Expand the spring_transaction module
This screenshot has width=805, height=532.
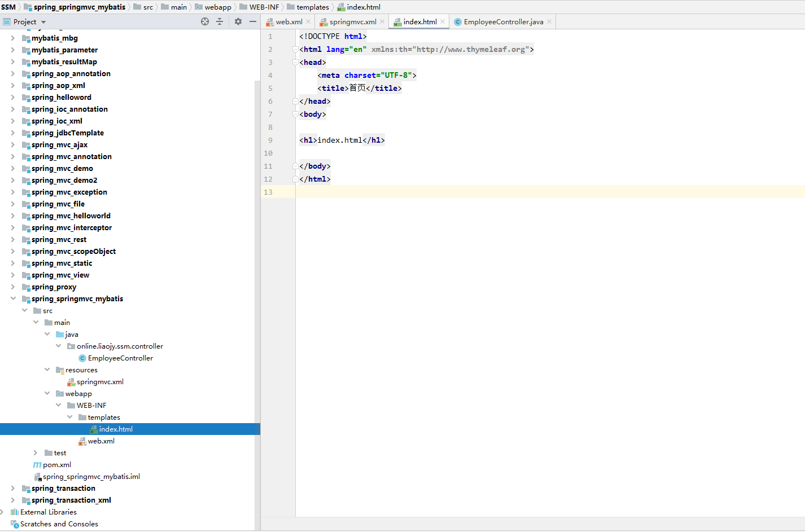coord(13,488)
